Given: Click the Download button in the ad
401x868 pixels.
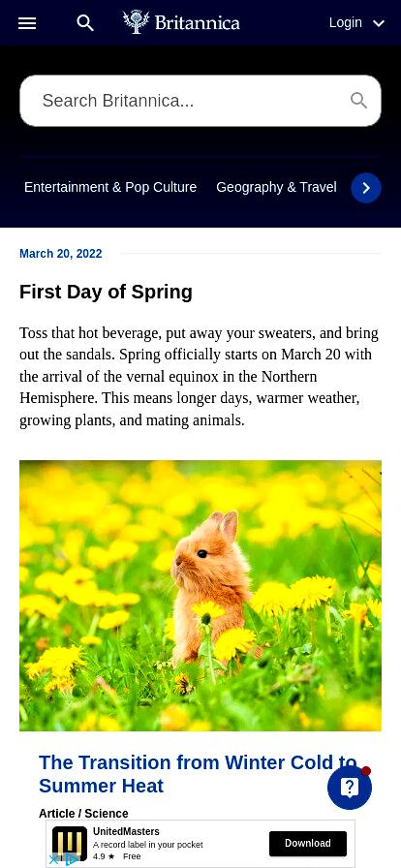Looking at the screenshot, I should 308,843.
